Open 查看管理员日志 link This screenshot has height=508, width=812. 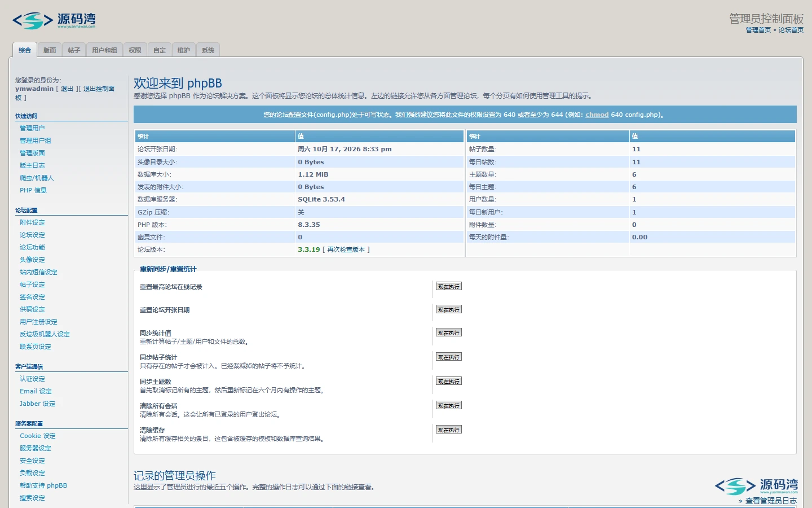coord(771,501)
